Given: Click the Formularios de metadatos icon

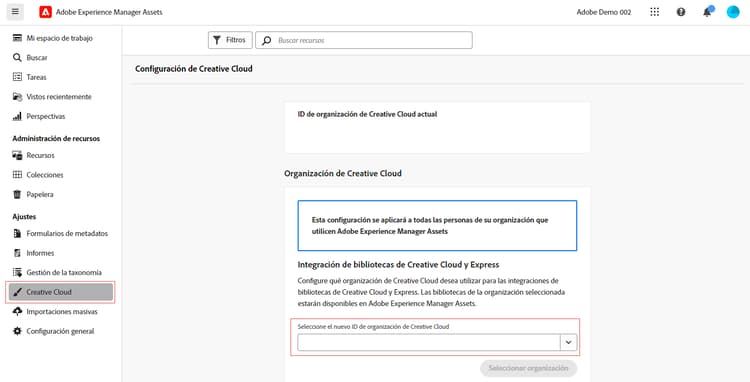Looking at the screenshot, I should [17, 233].
